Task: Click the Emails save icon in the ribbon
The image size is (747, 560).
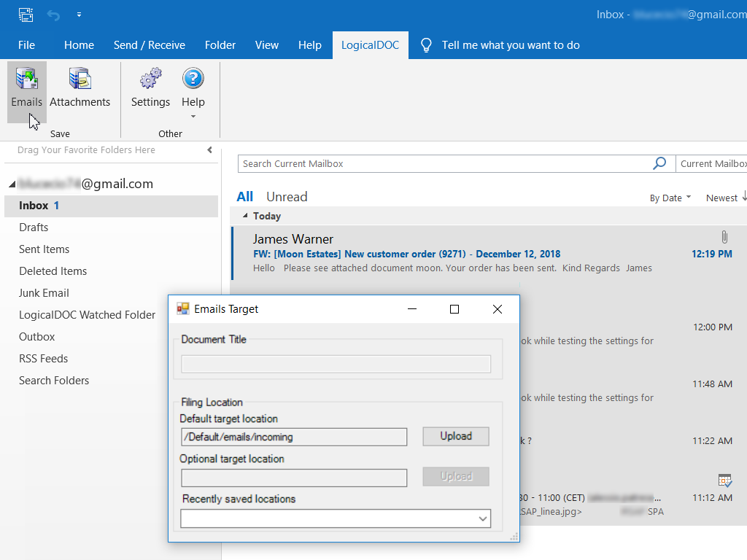Action: pos(27,79)
